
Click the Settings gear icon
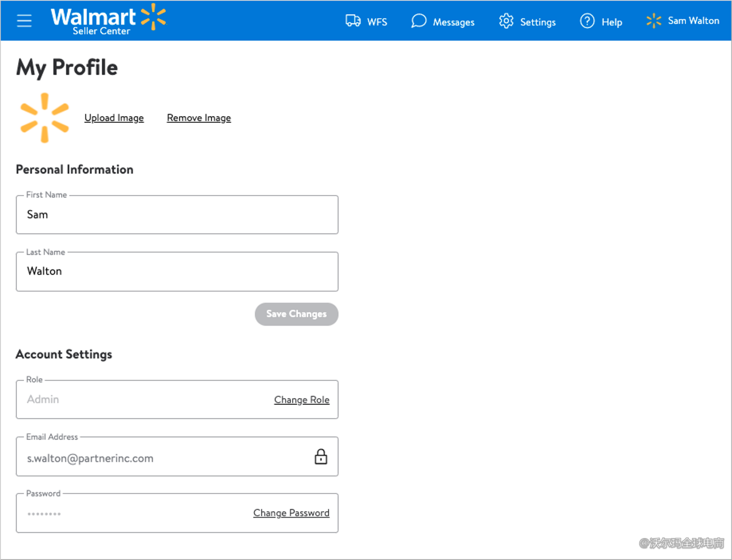506,21
